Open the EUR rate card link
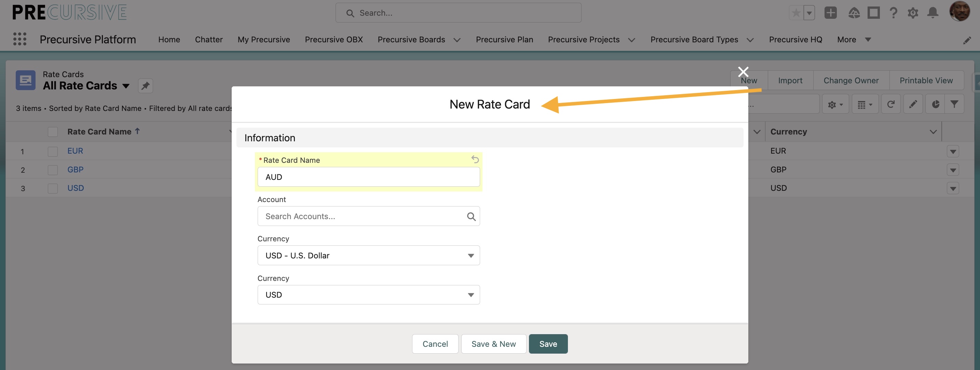The height and width of the screenshot is (370, 980). click(75, 151)
